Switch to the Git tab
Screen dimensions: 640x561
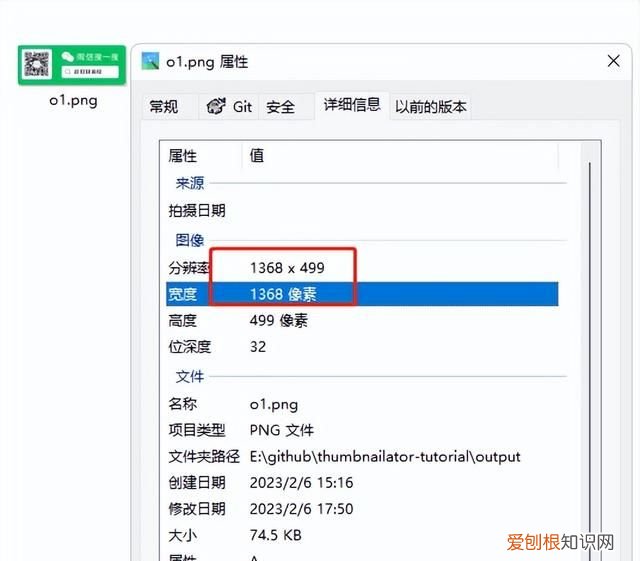(229, 107)
